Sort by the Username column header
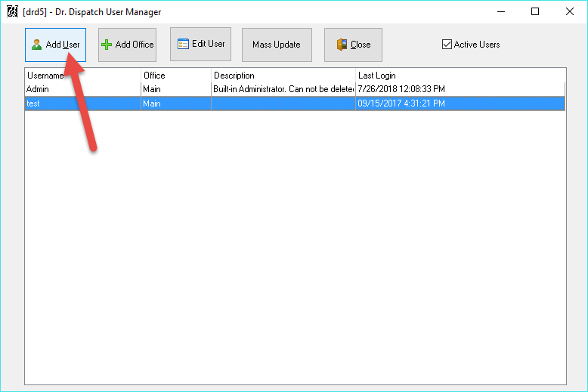The height and width of the screenshot is (392, 588). coord(82,76)
